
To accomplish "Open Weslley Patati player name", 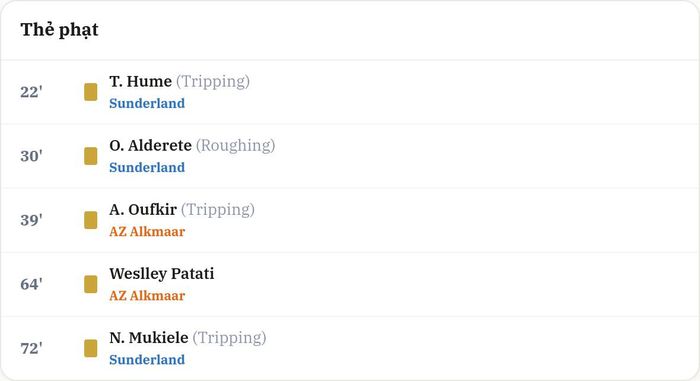I will [162, 273].
